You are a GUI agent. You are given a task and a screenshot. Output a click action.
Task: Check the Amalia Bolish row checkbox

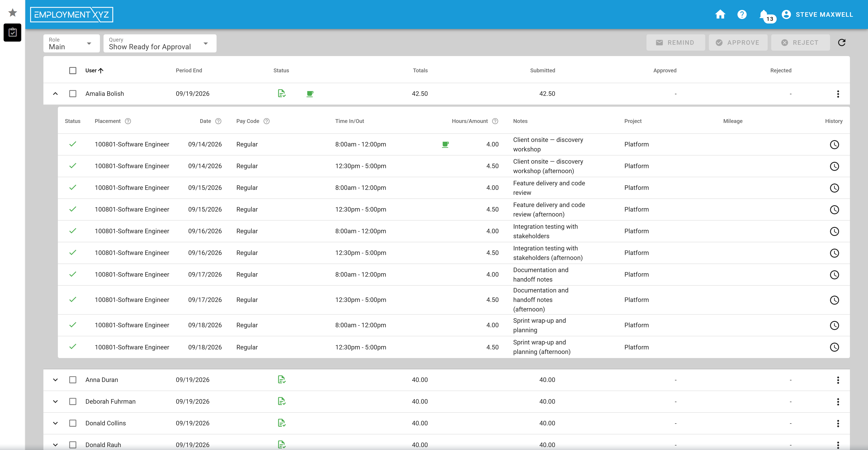click(x=73, y=94)
